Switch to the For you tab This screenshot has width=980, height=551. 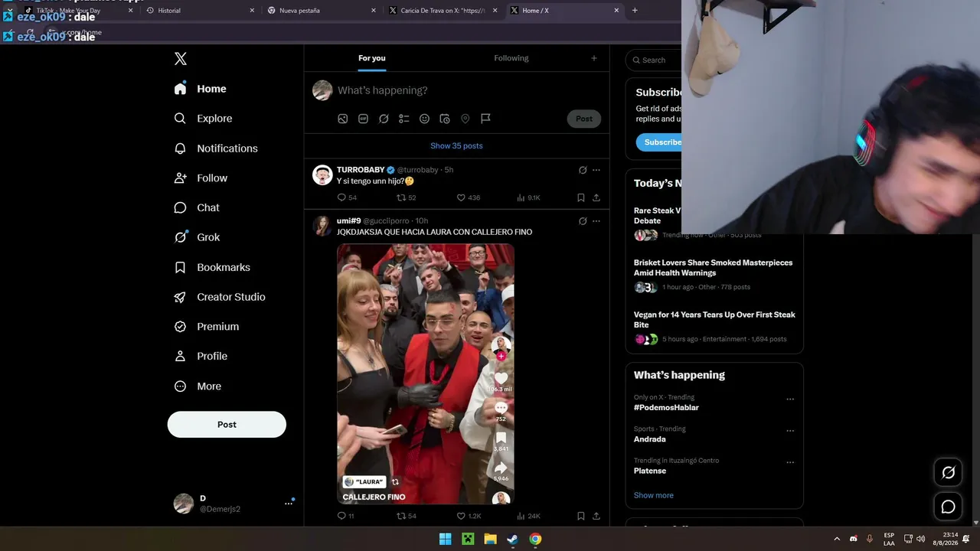[x=372, y=58]
